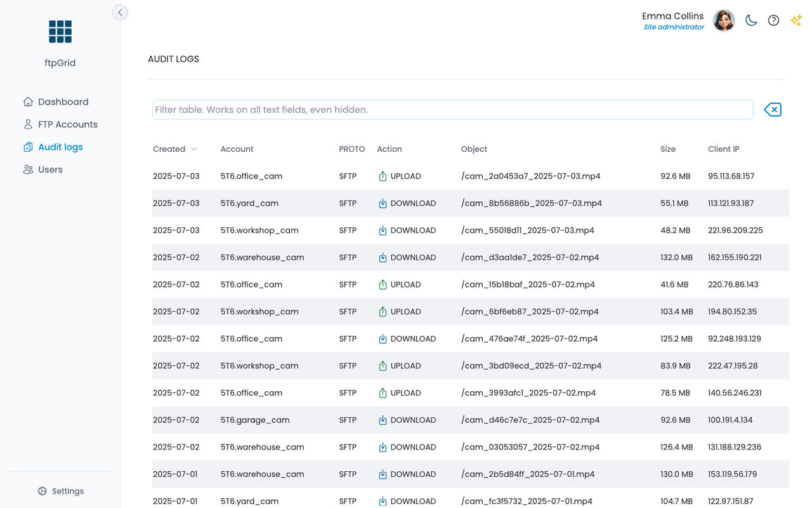Select object /cam_8b56886b_2025-07-03.mp4
The image size is (812, 508).
[x=532, y=203]
